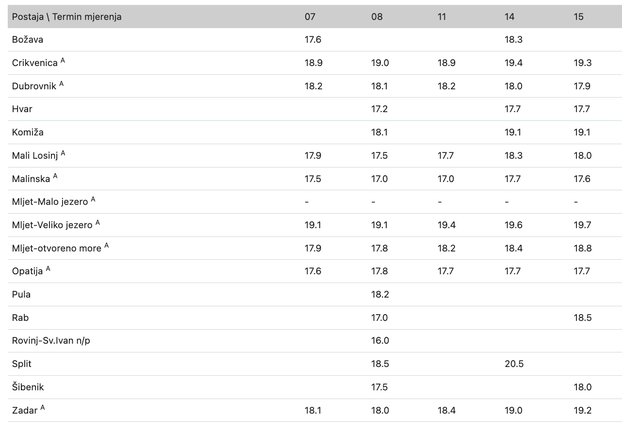Click the Crikvenica station name

coord(36,62)
